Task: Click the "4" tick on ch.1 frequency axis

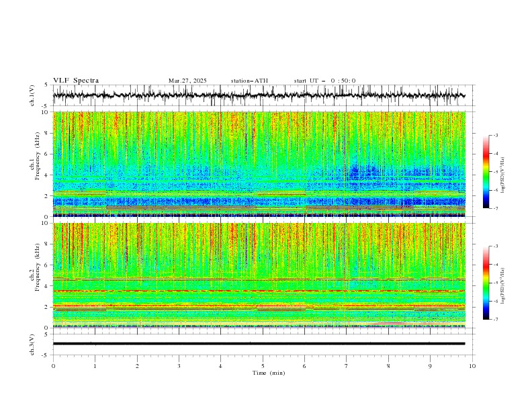Action: (x=47, y=175)
